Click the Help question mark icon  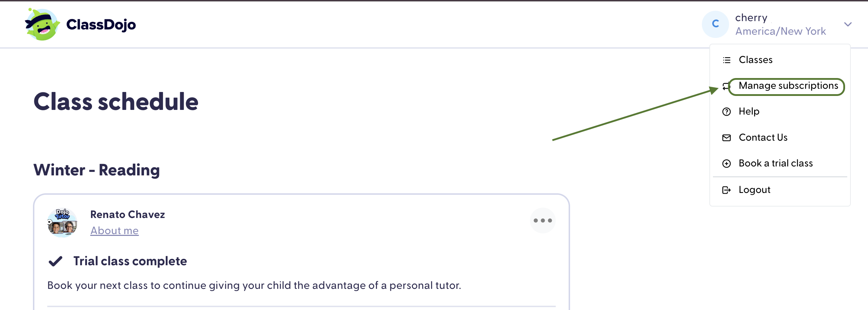727,112
